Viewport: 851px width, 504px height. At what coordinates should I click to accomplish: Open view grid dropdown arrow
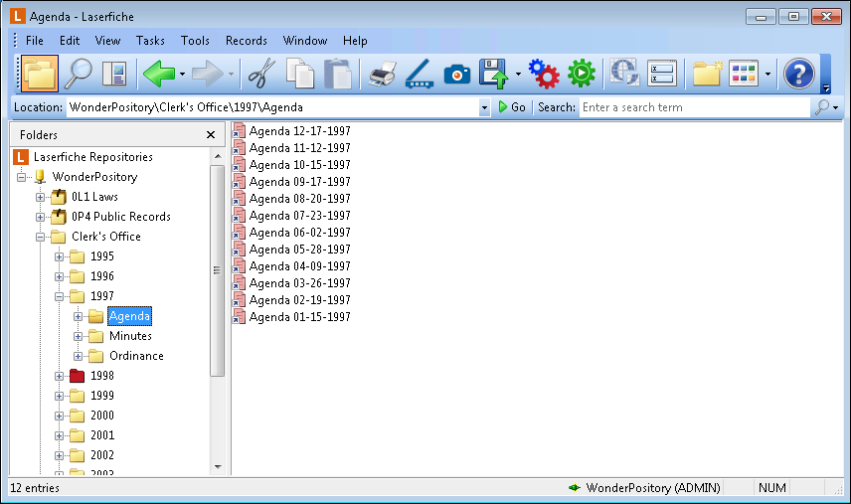(x=767, y=75)
